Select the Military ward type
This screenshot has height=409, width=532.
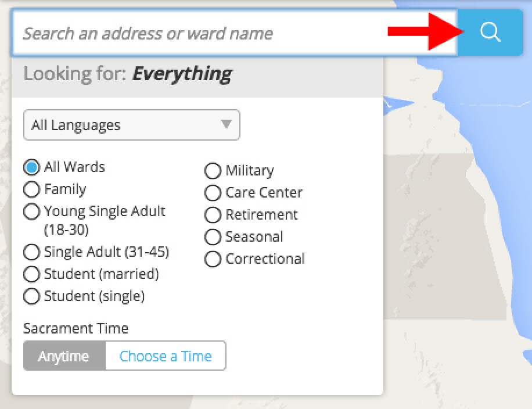[213, 171]
